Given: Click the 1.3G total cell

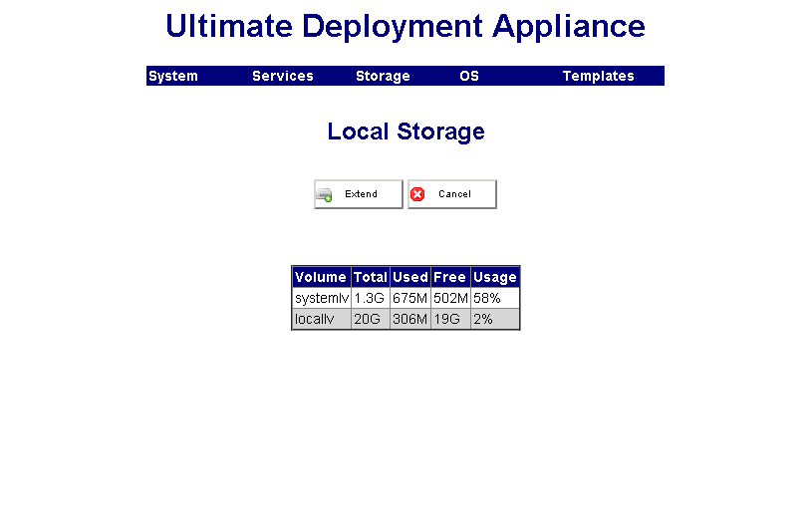Looking at the screenshot, I should click(x=371, y=298).
